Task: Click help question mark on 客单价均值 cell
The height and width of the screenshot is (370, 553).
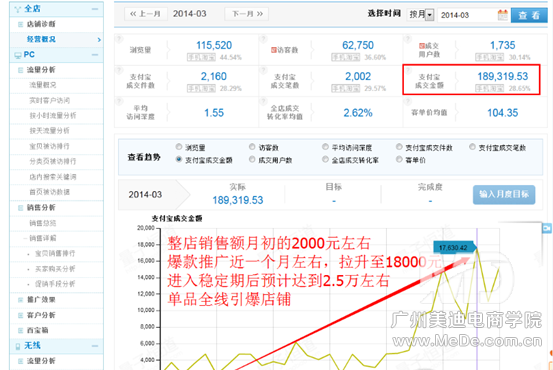Action: (x=407, y=101)
